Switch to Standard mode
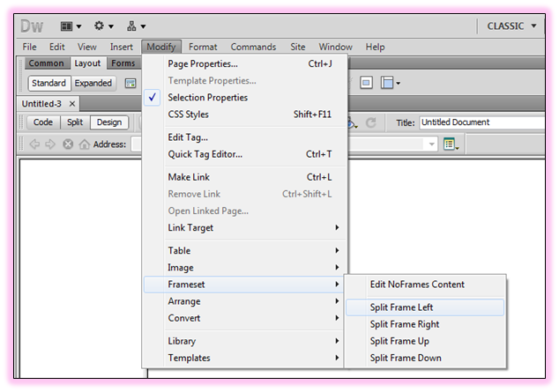This screenshot has width=559, height=392. click(x=48, y=84)
